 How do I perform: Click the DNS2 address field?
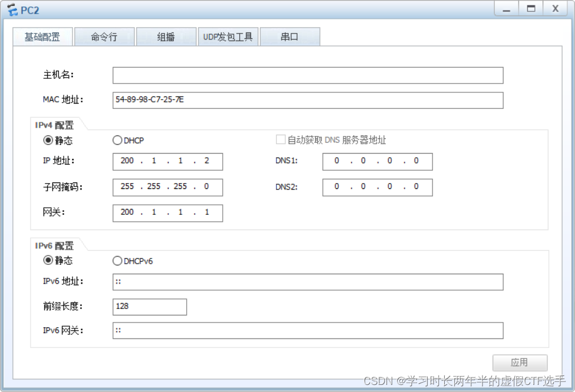click(x=377, y=187)
